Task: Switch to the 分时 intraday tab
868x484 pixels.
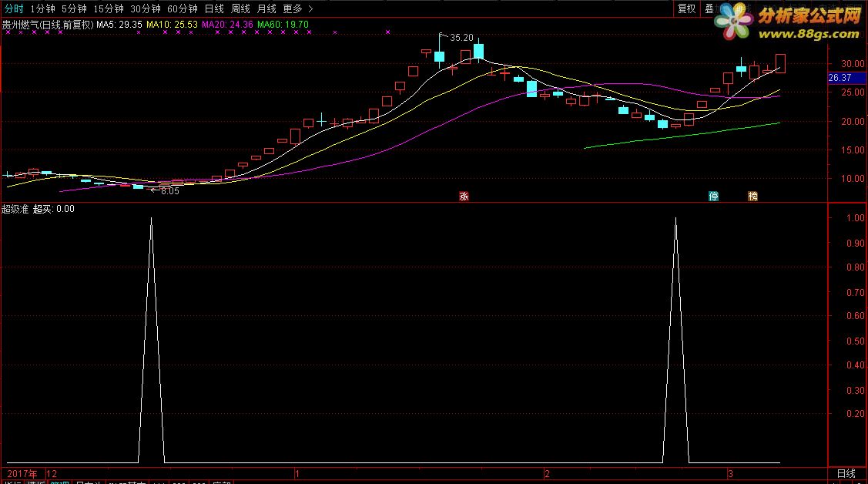Action: point(14,8)
